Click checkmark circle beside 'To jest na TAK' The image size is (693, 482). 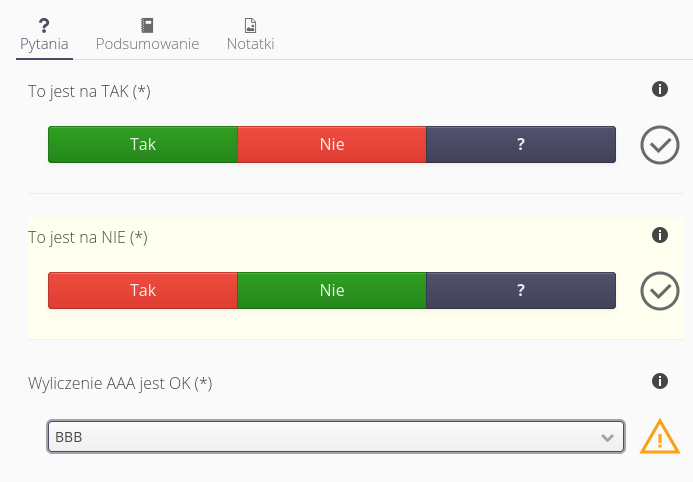(660, 145)
